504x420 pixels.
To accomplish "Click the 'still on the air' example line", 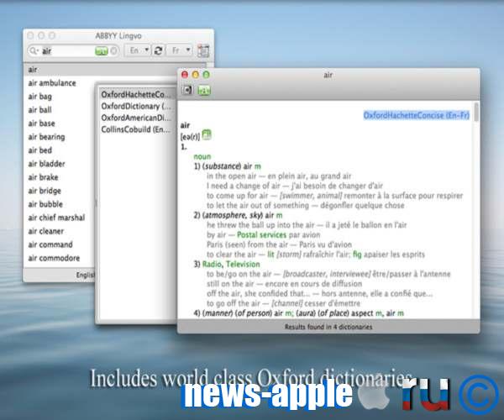I will point(285,284).
